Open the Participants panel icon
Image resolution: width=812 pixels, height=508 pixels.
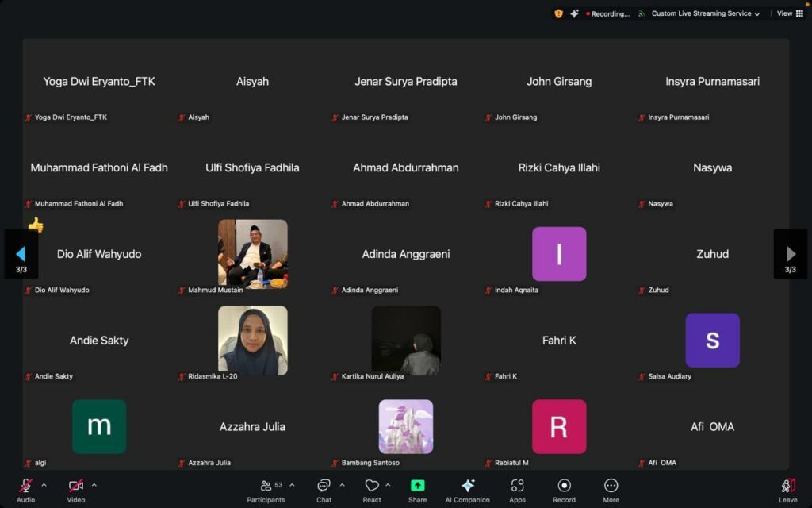(266, 486)
